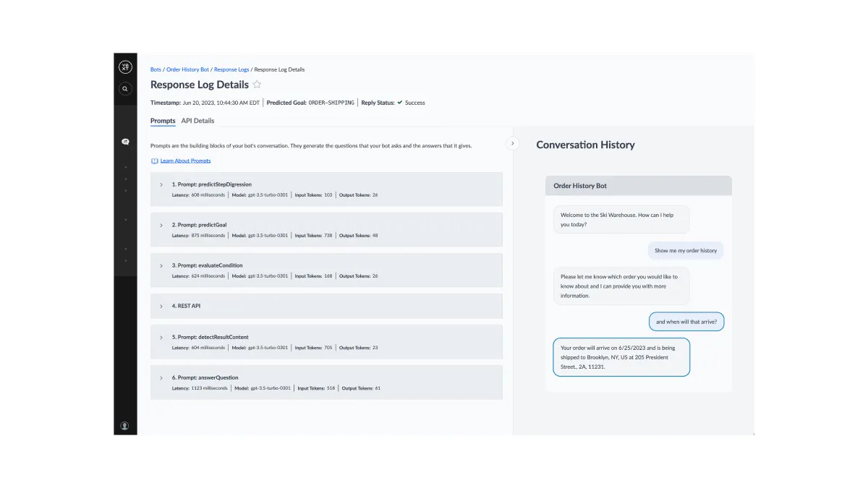Collapse the Conversation History panel with the arrow

(x=513, y=143)
